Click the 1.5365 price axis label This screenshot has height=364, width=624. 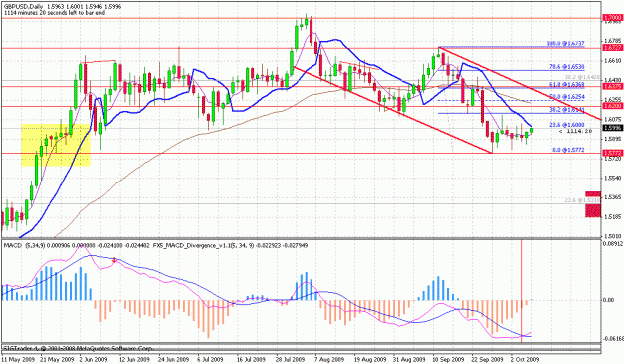(x=613, y=197)
